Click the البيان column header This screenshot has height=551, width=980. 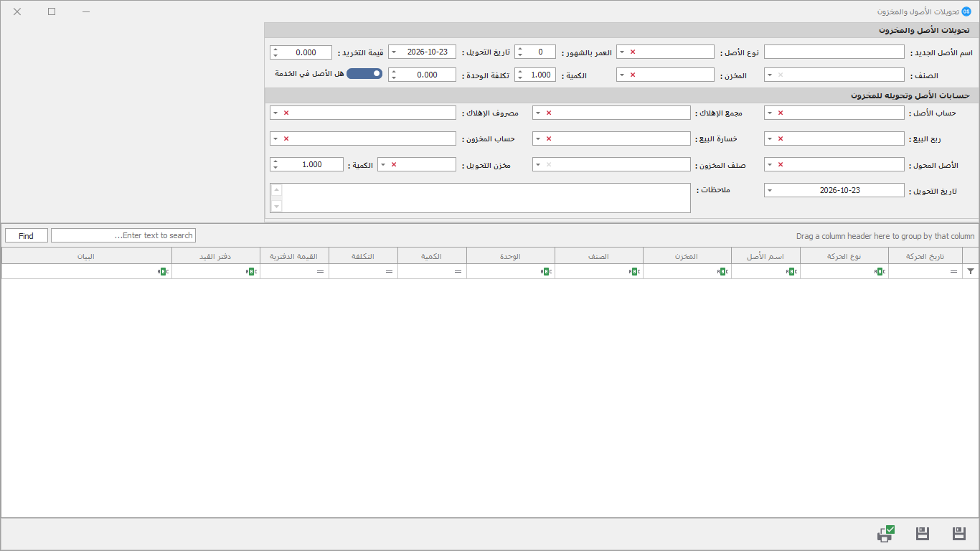pyautogui.click(x=87, y=256)
